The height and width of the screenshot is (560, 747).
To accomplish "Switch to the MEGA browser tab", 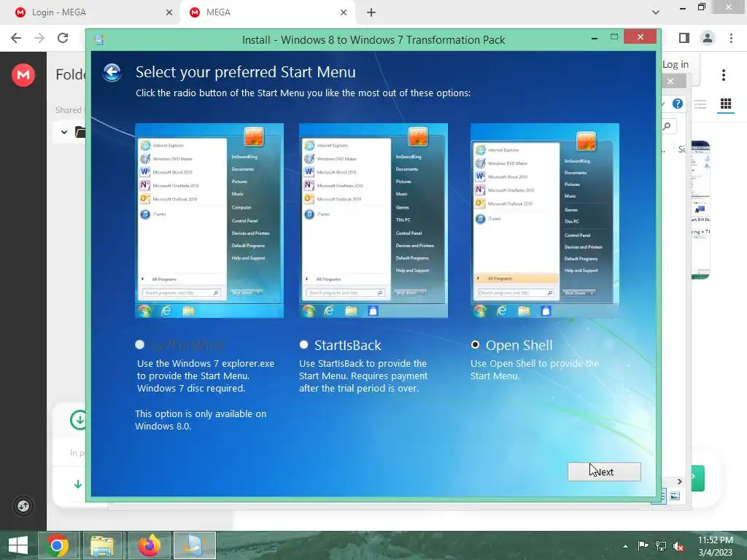I will tap(267, 12).
